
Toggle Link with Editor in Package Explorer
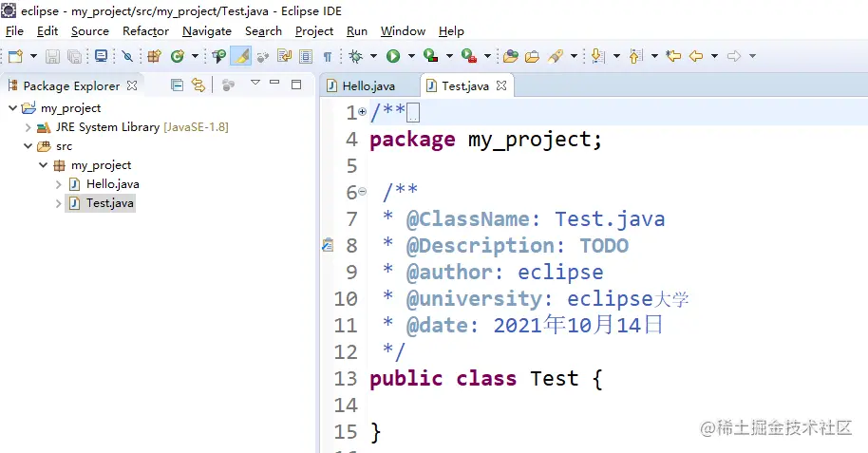(198, 85)
